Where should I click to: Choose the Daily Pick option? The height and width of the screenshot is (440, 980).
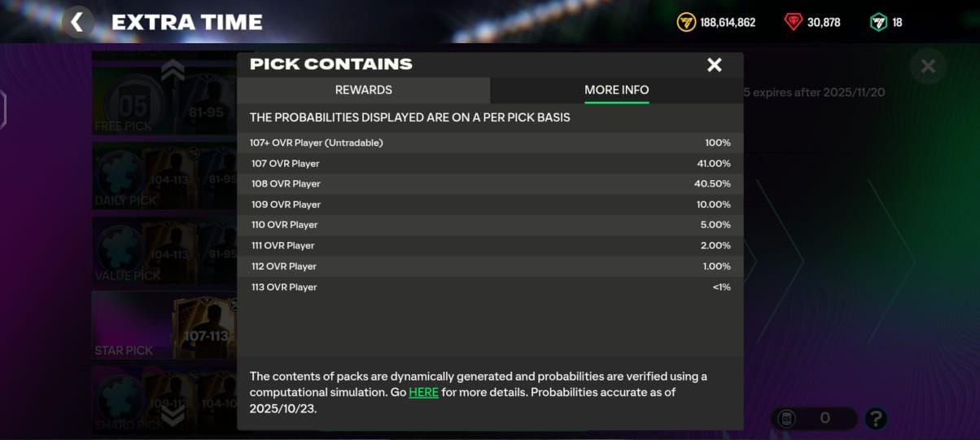click(163, 177)
